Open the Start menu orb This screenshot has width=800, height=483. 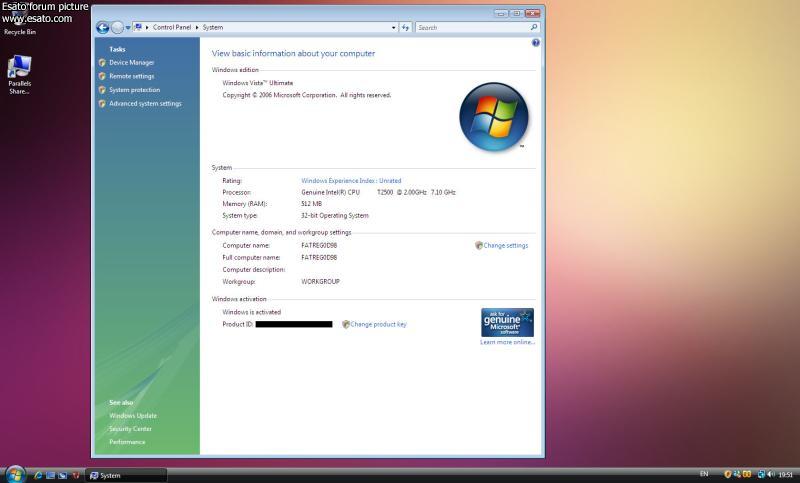tap(15, 474)
